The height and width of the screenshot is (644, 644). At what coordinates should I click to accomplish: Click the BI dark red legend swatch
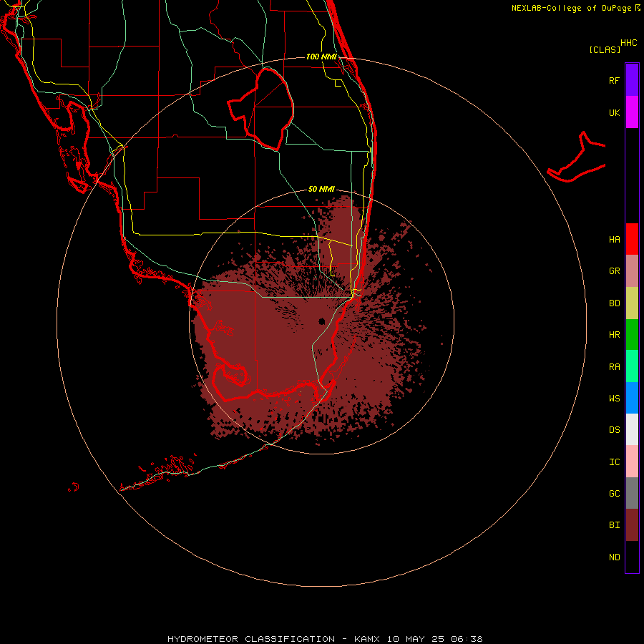632,525
